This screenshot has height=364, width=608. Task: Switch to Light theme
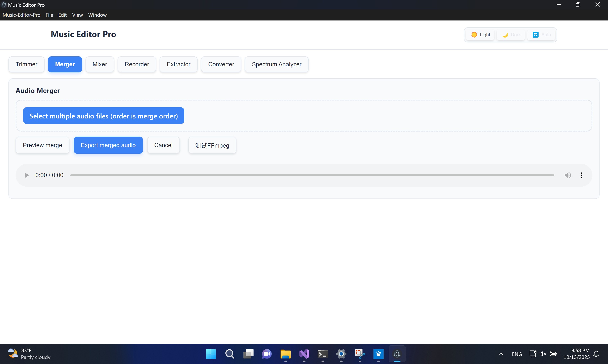click(x=481, y=35)
